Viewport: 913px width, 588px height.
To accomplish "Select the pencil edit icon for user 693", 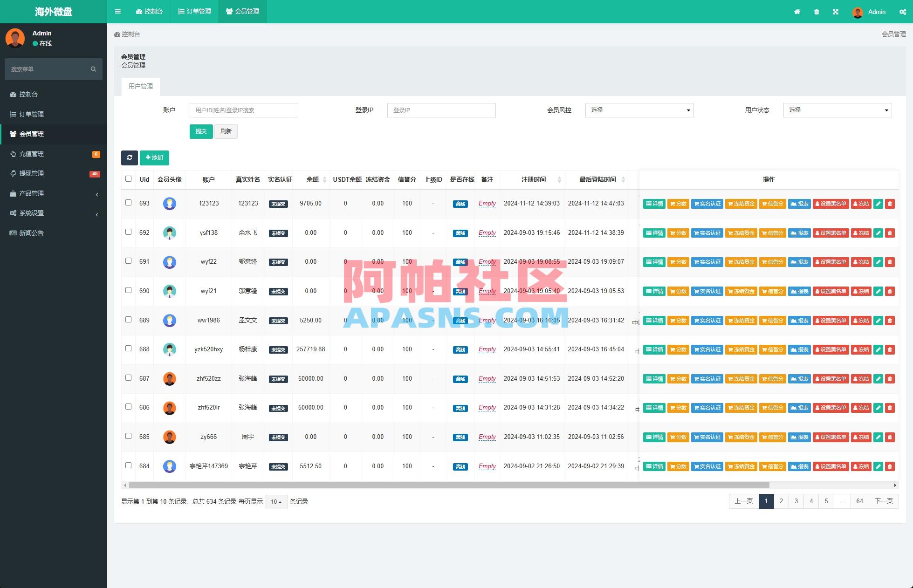I will point(878,204).
